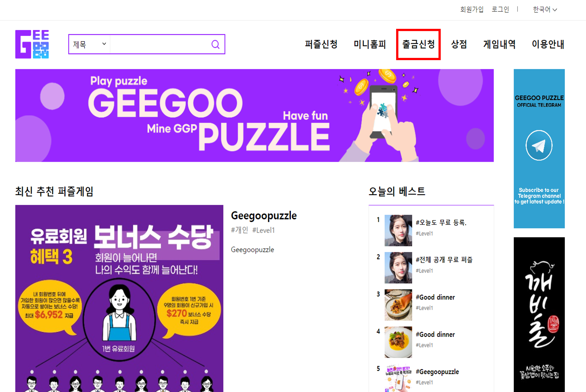Open the third-ranked #Good dinner thumbnail
Image resolution: width=586 pixels, height=392 pixels.
point(398,305)
